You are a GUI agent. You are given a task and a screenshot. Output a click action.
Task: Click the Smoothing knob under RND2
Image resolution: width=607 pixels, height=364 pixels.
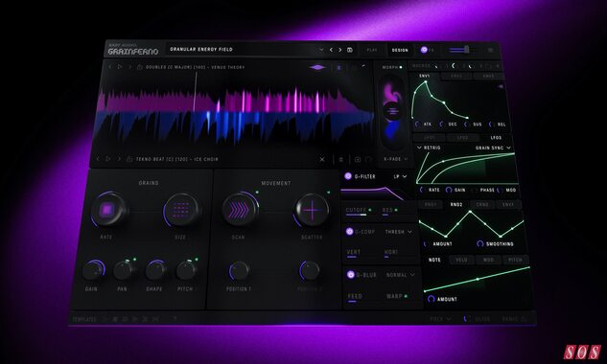pos(480,243)
